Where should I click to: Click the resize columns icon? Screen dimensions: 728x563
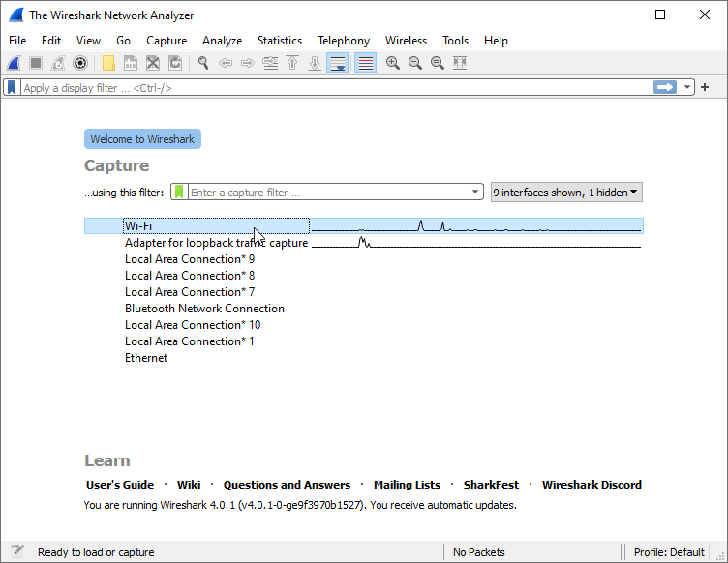click(460, 63)
